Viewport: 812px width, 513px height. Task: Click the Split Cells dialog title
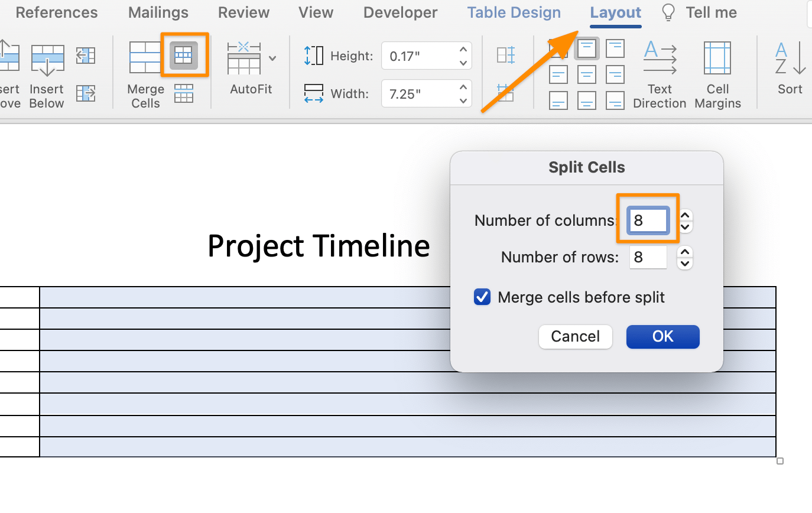coord(587,167)
